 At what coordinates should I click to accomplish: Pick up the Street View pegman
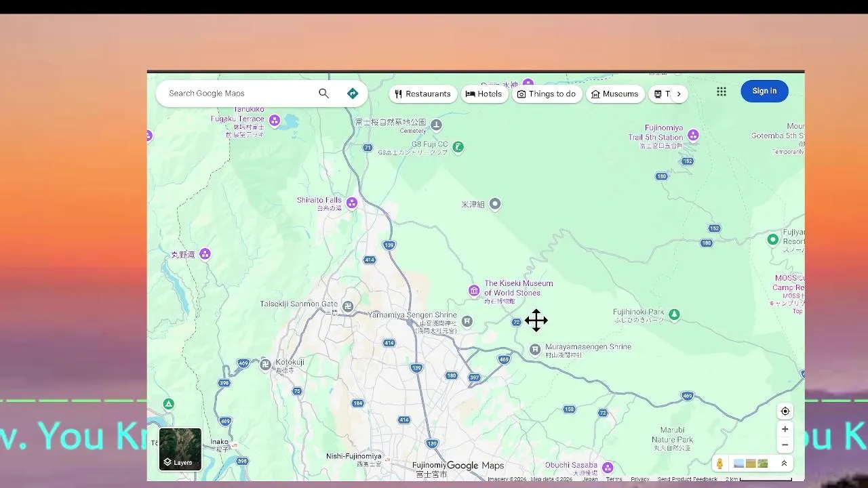720,464
